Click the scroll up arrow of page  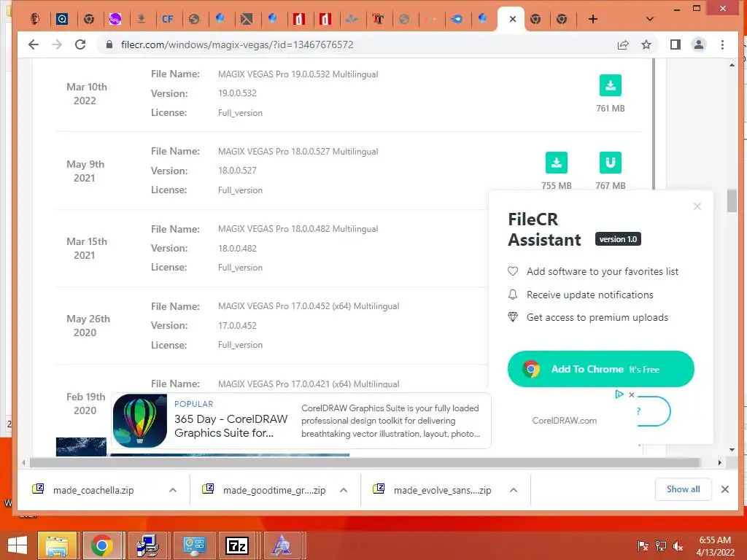click(x=732, y=65)
